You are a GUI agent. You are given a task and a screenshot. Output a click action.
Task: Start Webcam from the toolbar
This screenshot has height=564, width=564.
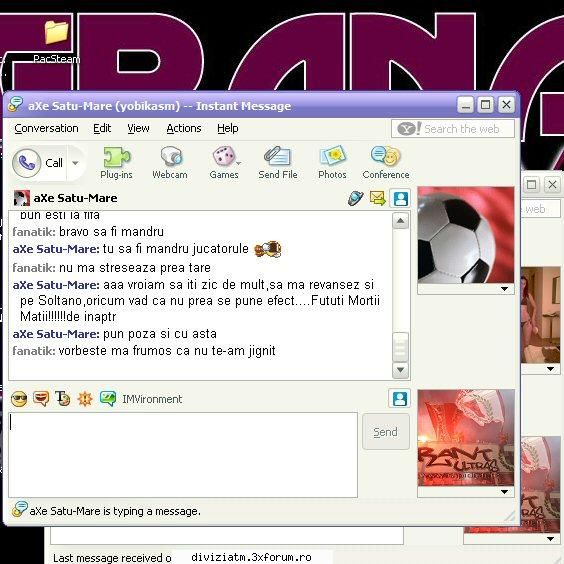click(170, 163)
